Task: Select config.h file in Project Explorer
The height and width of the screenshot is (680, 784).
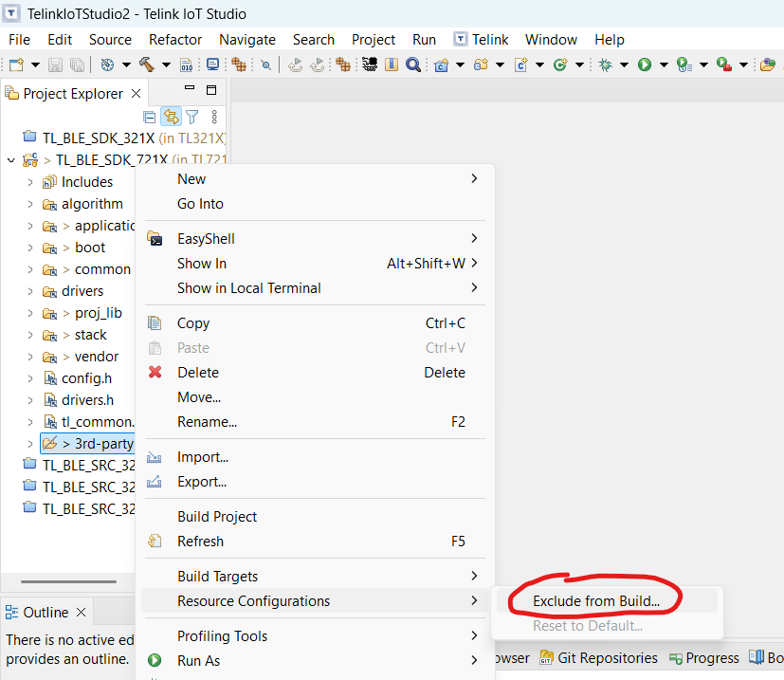Action: click(86, 378)
